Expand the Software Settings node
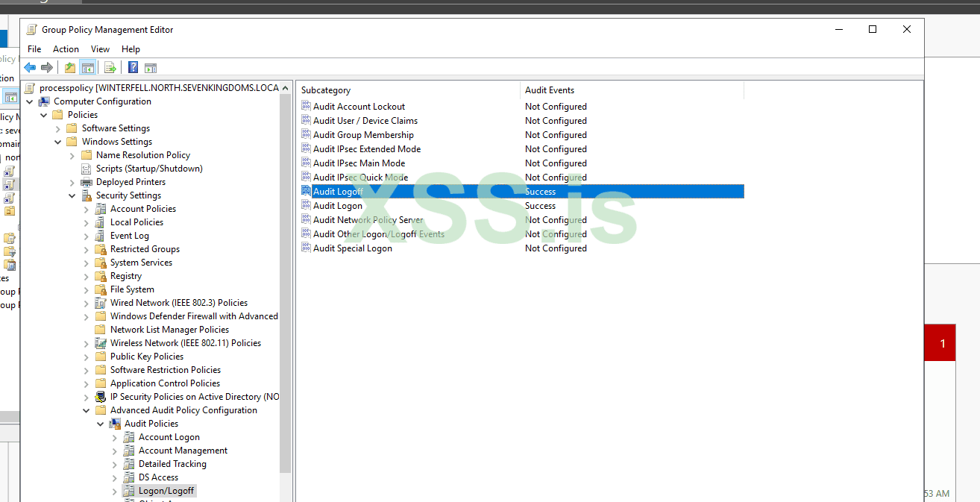 tap(58, 128)
